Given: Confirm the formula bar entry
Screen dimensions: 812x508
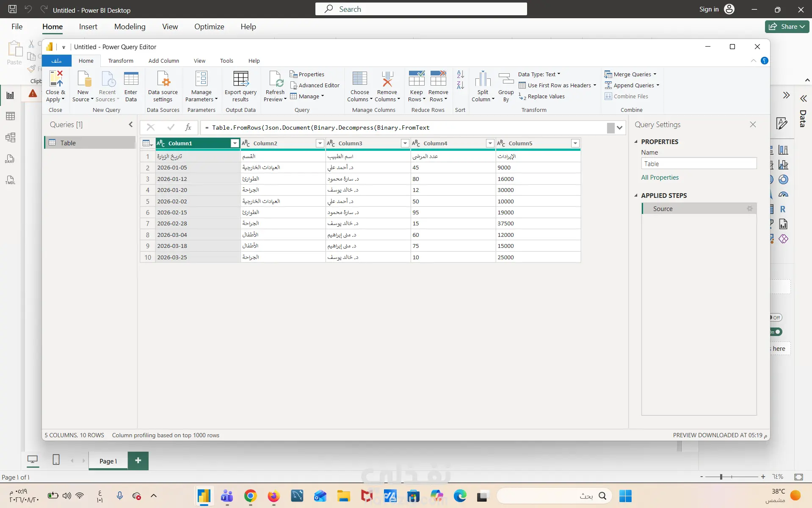Looking at the screenshot, I should 171,127.
